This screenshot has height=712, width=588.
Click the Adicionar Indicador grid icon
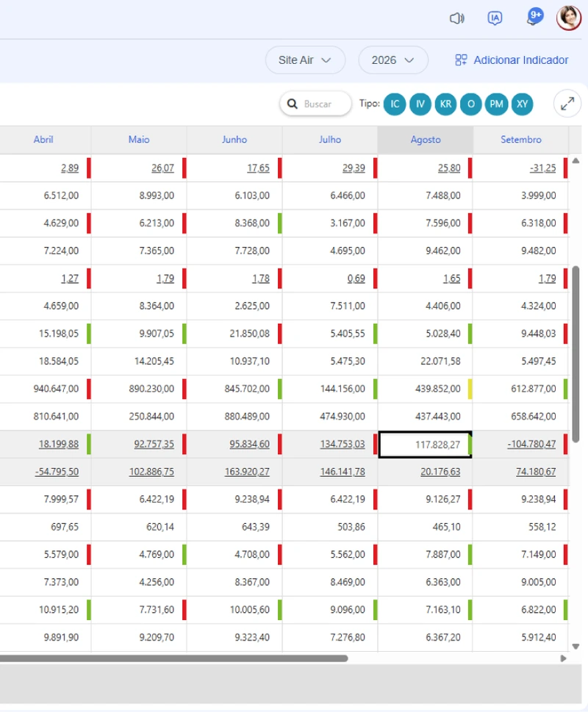coord(461,60)
